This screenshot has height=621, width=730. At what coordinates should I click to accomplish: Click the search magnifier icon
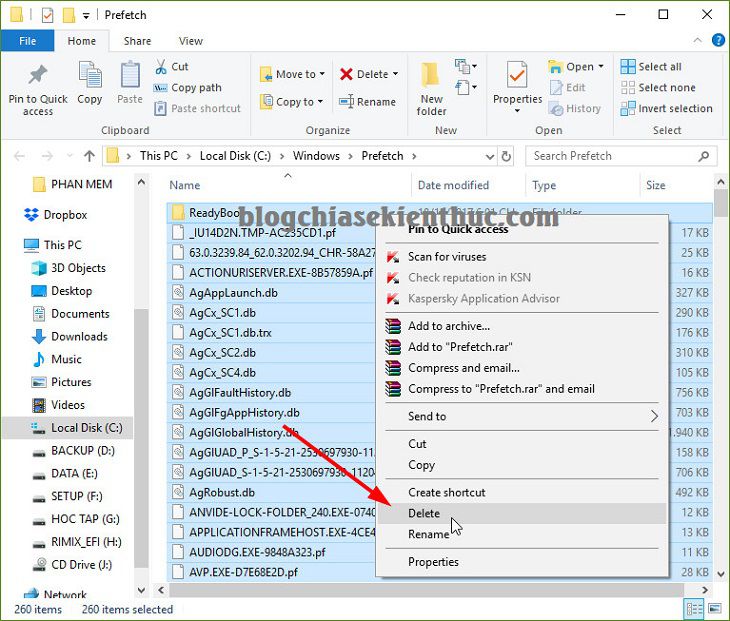[x=703, y=156]
